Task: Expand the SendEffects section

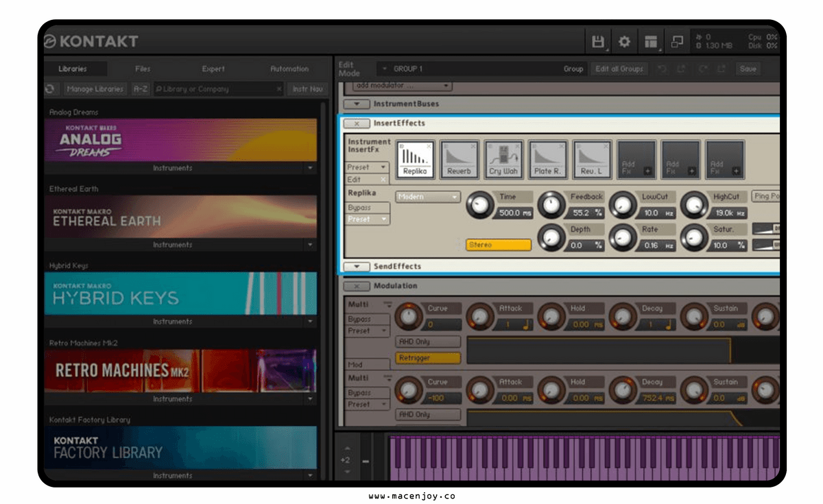Action: (356, 267)
